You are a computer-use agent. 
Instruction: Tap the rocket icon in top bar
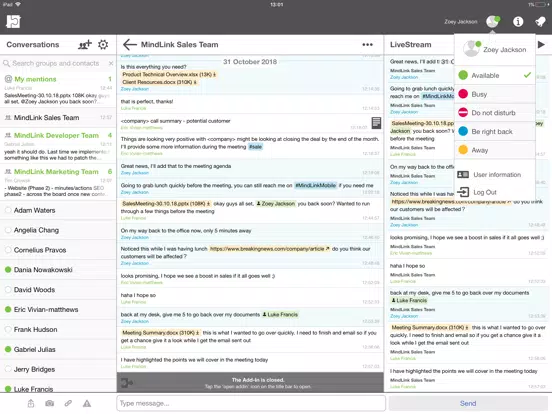click(x=540, y=21)
